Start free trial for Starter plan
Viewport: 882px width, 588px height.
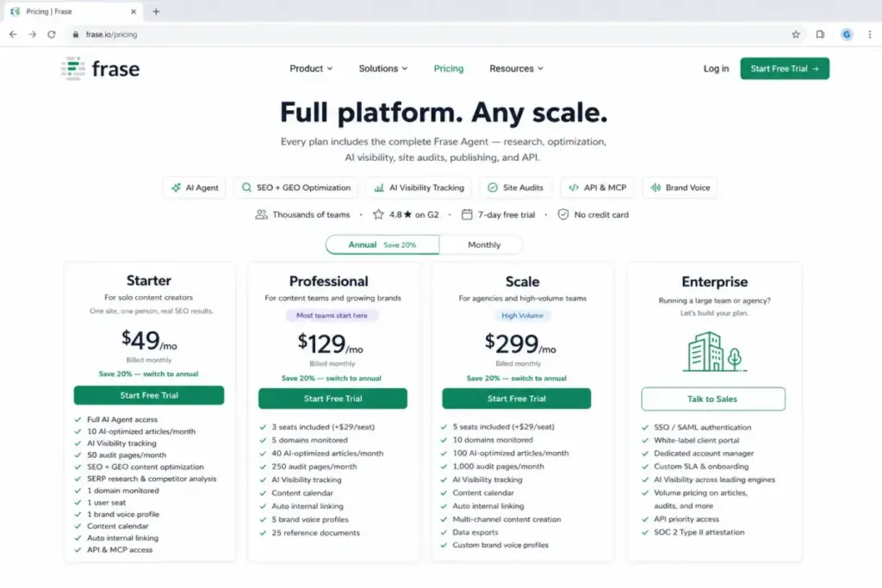point(149,395)
